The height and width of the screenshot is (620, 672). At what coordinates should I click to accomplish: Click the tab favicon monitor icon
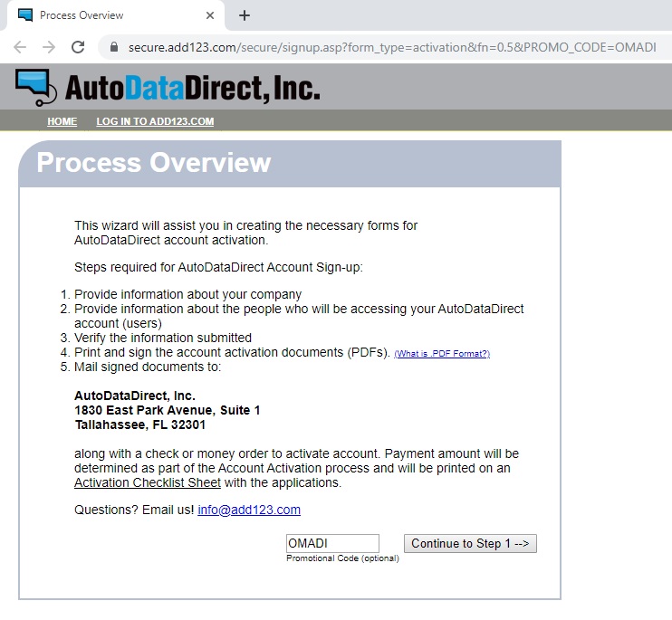[x=25, y=15]
